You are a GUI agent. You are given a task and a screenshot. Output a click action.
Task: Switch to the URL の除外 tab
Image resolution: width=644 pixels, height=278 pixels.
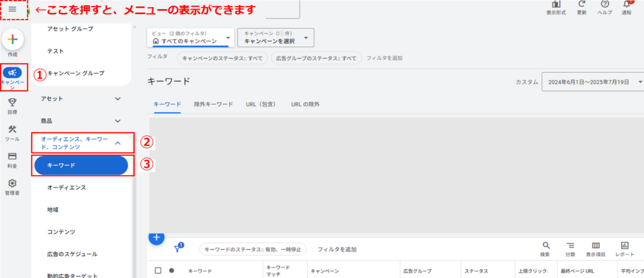point(305,103)
